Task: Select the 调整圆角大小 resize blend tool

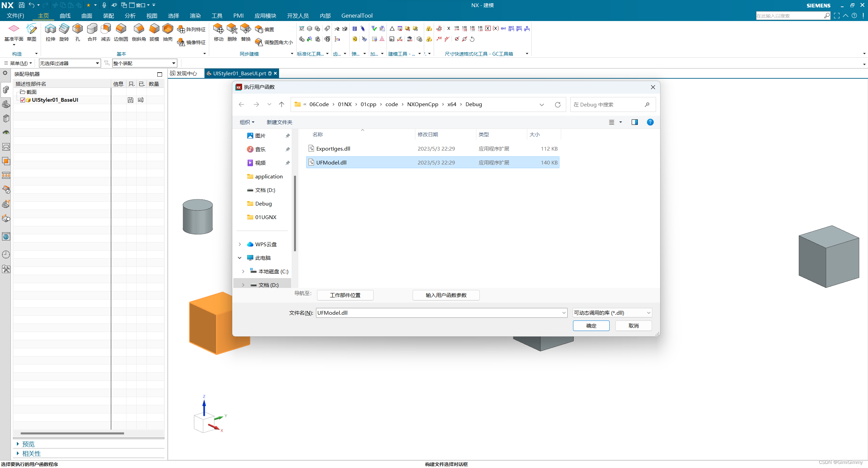Action: pos(274,42)
